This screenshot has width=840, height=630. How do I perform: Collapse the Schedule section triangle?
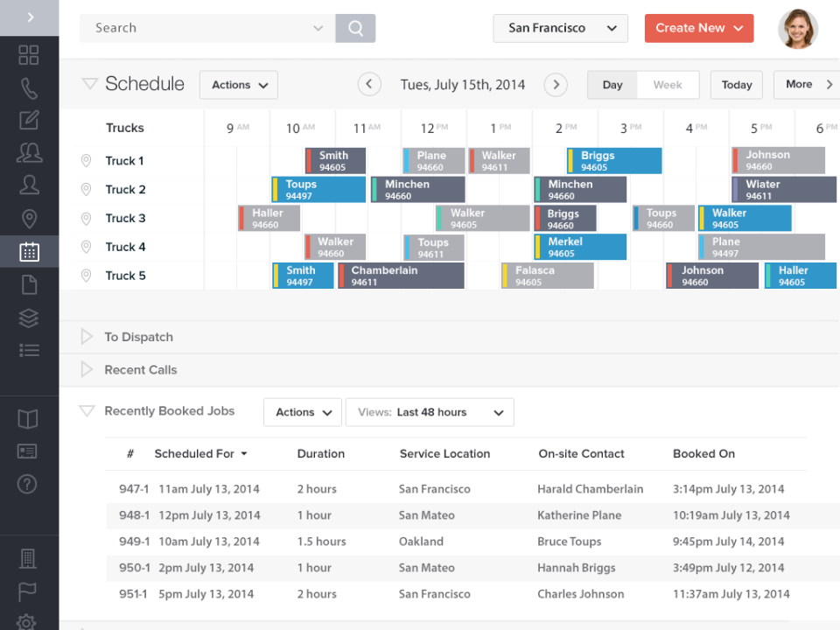point(88,83)
